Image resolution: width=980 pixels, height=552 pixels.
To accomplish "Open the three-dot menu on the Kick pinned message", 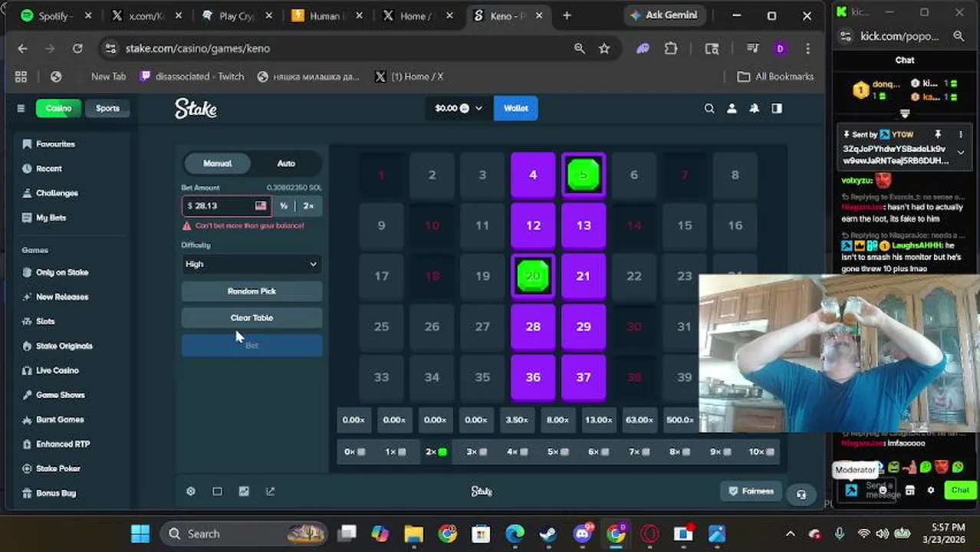I will point(961,134).
